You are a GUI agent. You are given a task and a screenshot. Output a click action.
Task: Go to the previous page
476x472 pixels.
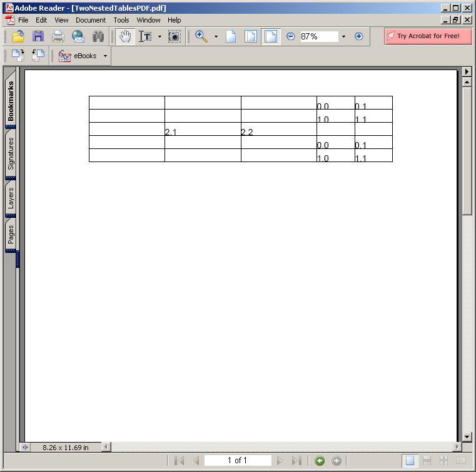[x=196, y=461]
